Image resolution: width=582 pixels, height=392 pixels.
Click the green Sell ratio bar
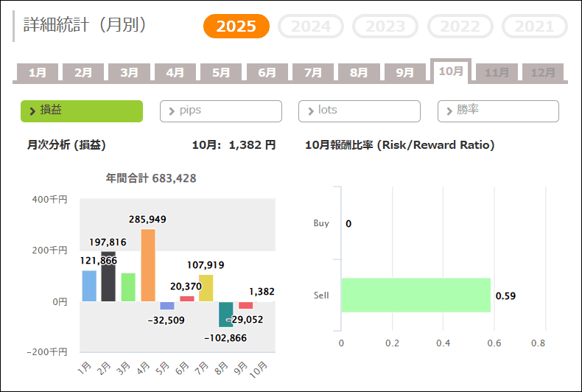coord(416,295)
